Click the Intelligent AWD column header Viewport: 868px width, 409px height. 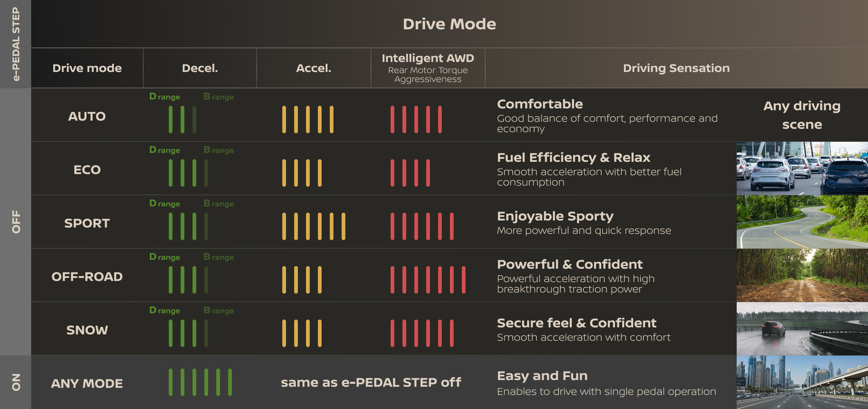428,58
